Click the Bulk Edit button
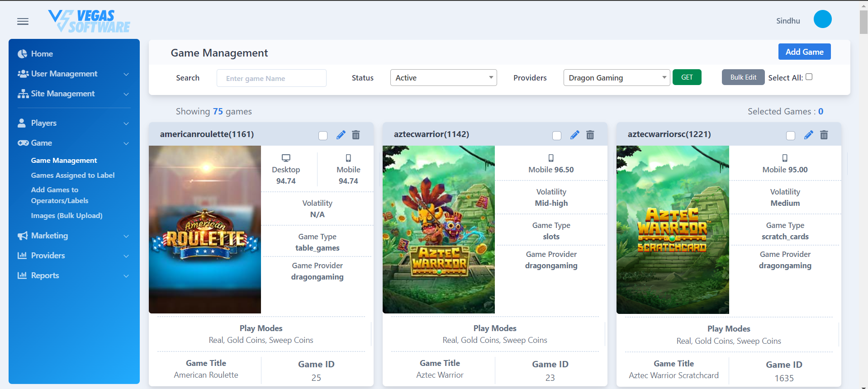The height and width of the screenshot is (389, 868). [743, 77]
